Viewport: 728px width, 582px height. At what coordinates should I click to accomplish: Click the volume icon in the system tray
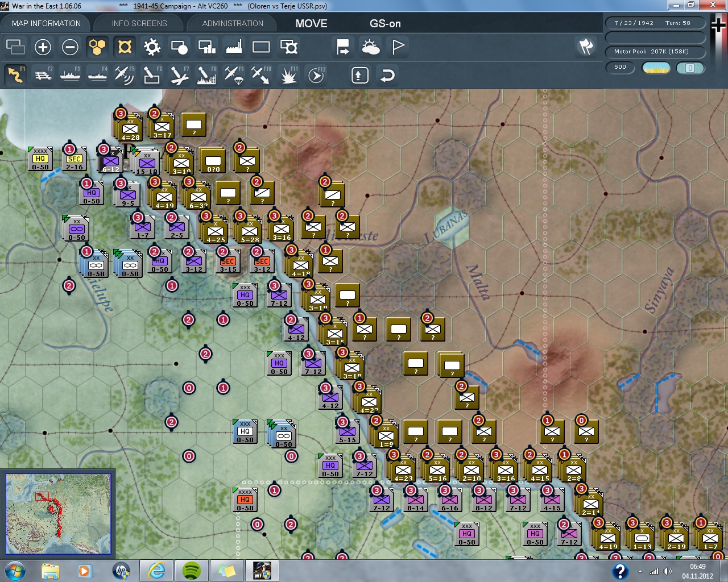pyautogui.click(x=667, y=571)
